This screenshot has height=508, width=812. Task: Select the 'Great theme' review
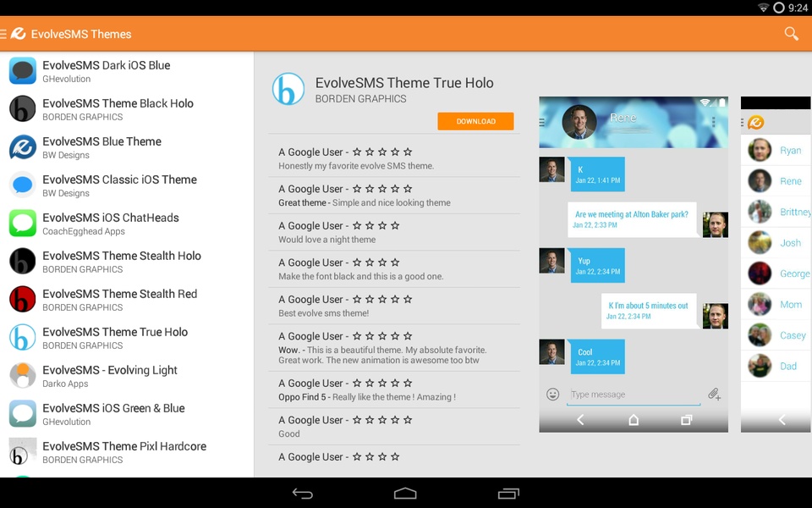(394, 196)
